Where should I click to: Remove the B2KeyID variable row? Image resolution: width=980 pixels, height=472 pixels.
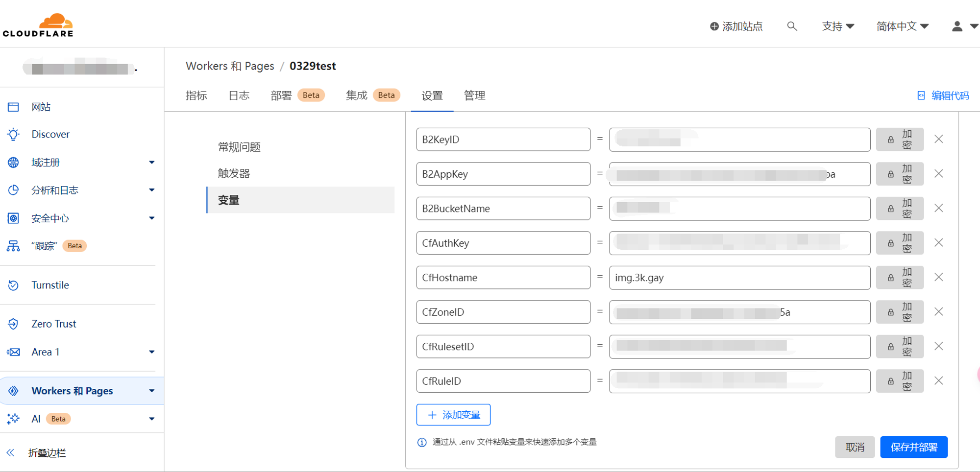[x=939, y=139]
